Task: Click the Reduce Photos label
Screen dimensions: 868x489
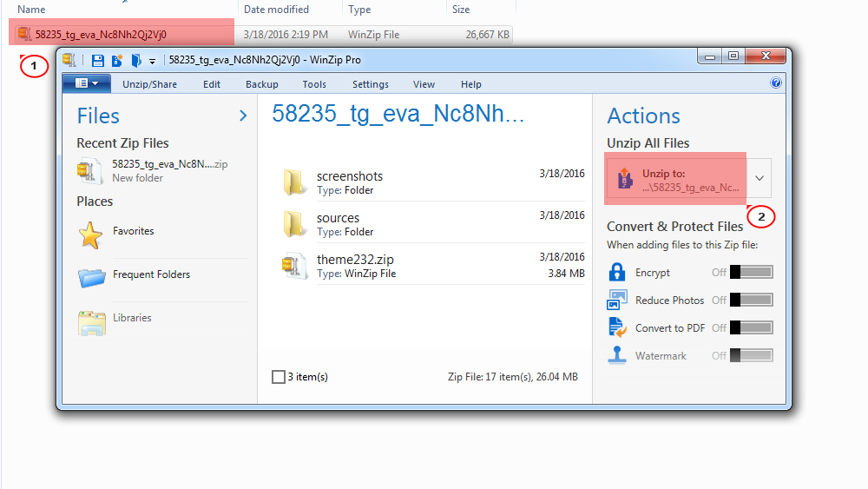Action: (x=669, y=301)
